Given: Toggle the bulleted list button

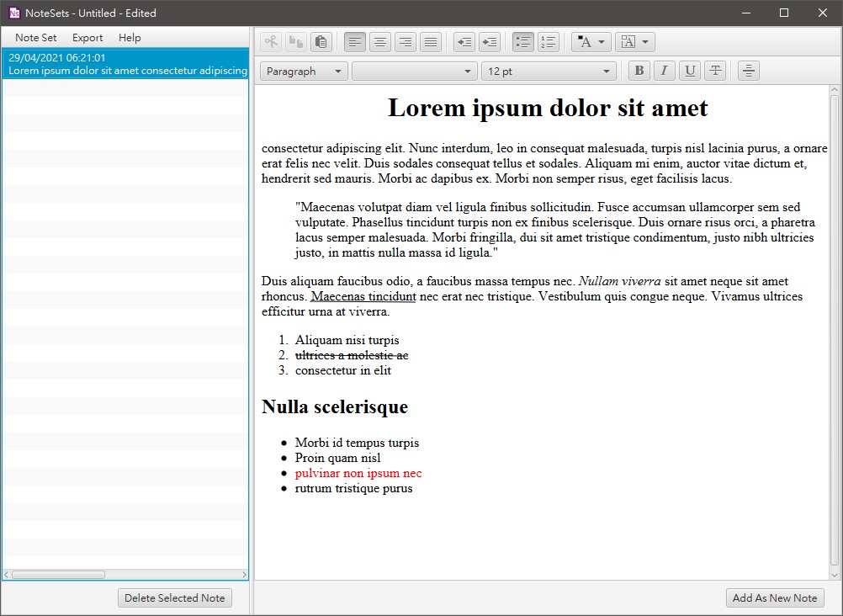Looking at the screenshot, I should [523, 42].
